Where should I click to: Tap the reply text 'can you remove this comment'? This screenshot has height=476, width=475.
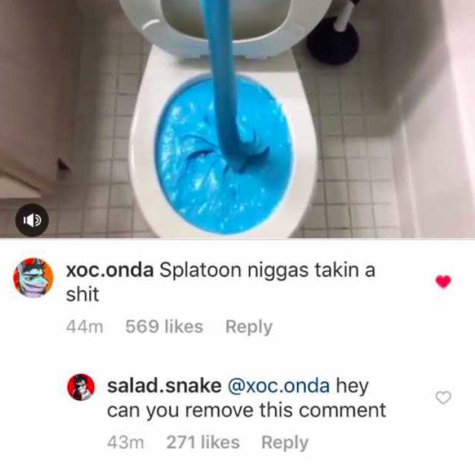click(246, 410)
